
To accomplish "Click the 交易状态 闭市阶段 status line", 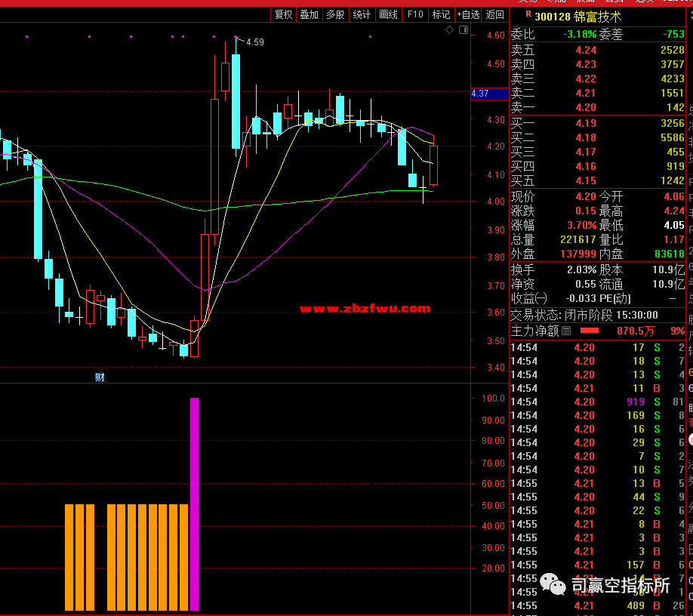I will tap(584, 315).
